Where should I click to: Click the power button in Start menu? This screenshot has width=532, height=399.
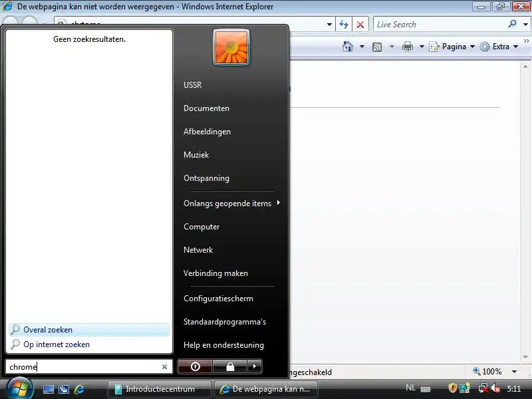pyautogui.click(x=195, y=366)
